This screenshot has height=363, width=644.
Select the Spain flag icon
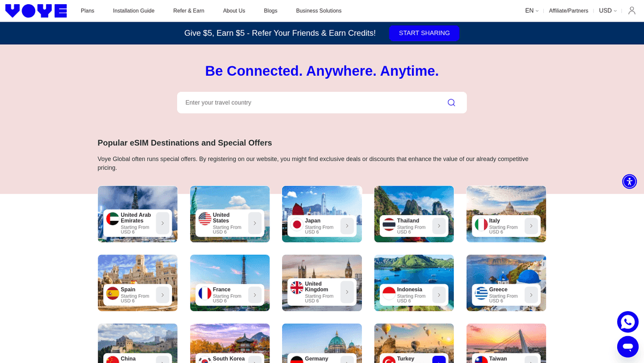click(113, 294)
